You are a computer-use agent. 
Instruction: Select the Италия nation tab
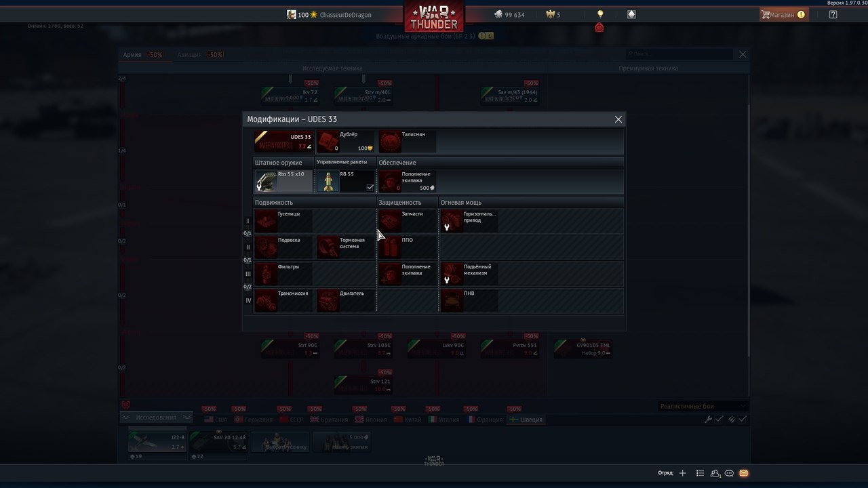(x=444, y=420)
